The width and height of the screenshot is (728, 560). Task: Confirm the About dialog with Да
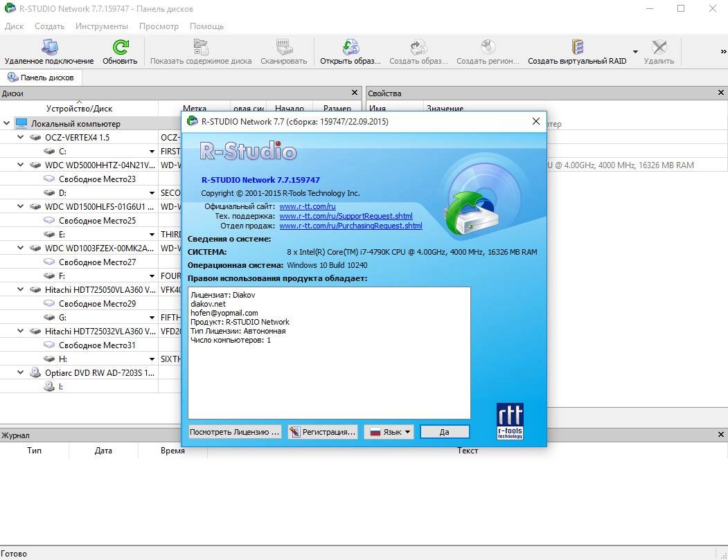[x=444, y=431]
